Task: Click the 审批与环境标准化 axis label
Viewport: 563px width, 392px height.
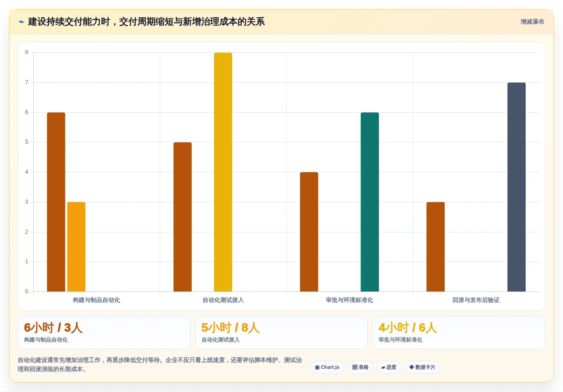Action: 350,300
